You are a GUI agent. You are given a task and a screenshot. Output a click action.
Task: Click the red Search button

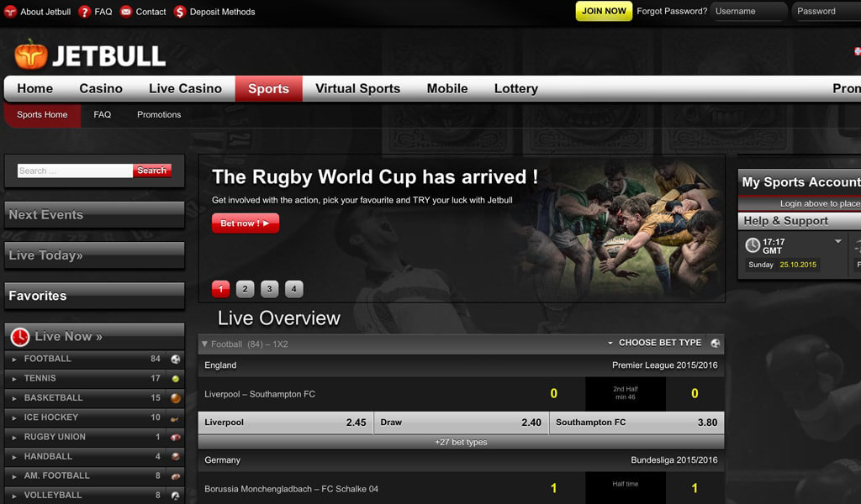(152, 171)
